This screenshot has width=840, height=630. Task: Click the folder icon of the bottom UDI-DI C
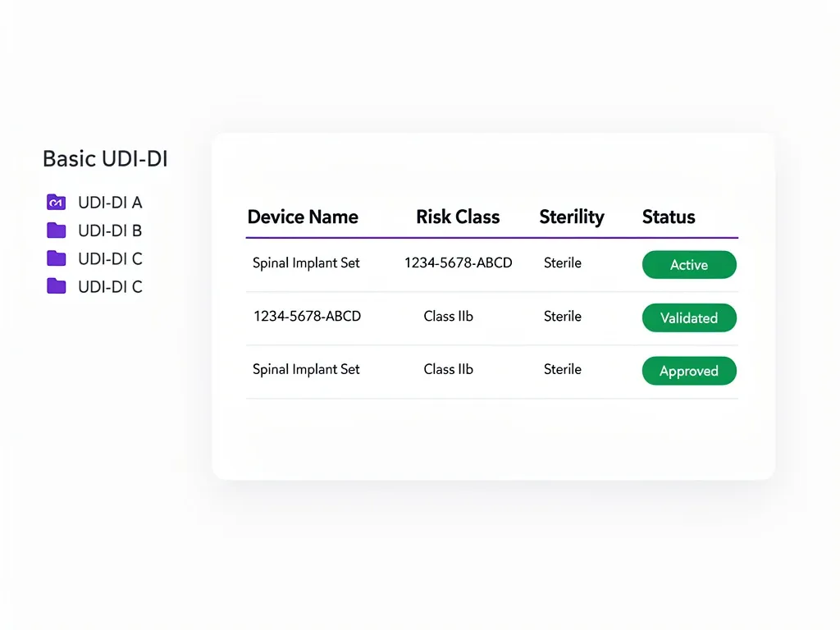56,286
